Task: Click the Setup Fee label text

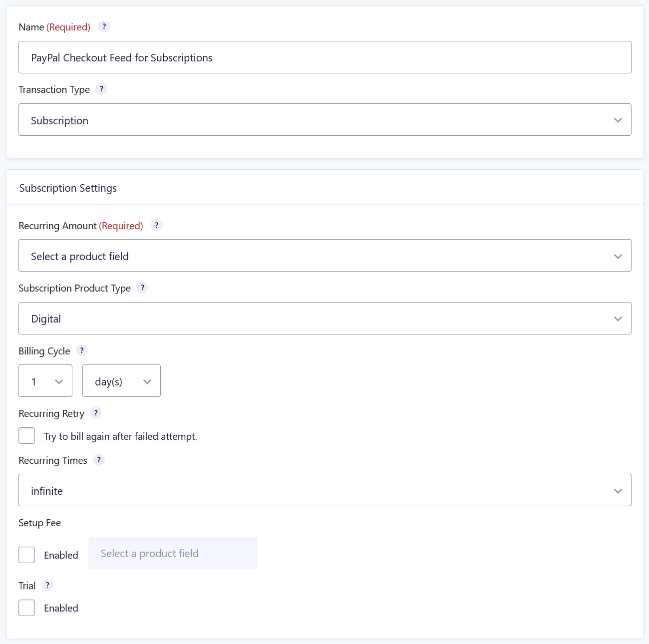Action: tap(39, 523)
